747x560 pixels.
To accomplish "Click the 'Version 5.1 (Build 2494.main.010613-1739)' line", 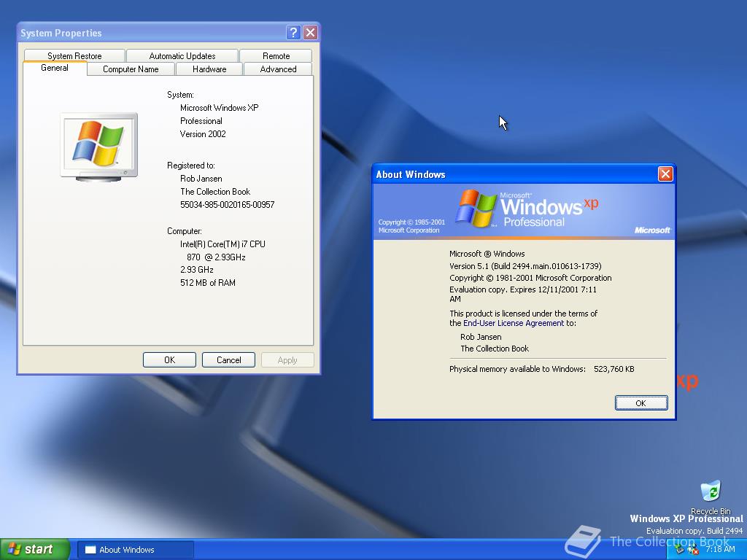I will [x=525, y=266].
